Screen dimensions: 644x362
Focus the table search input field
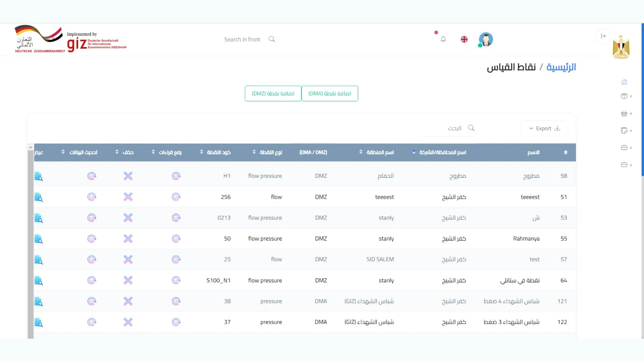[x=449, y=128]
